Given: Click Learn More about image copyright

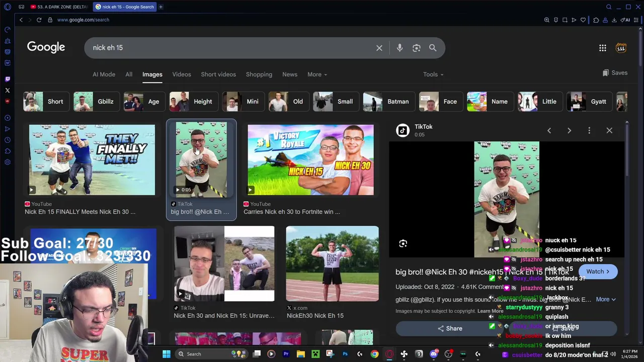Looking at the screenshot, I should coord(490,311).
